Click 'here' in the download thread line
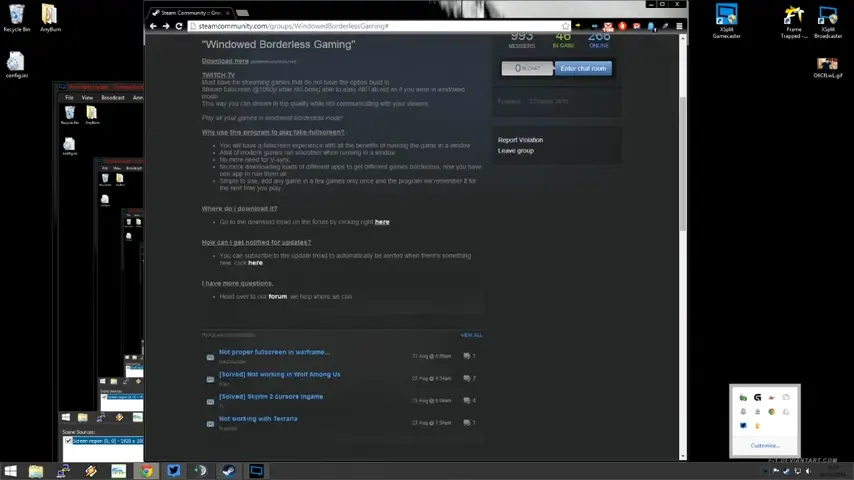 click(x=382, y=222)
